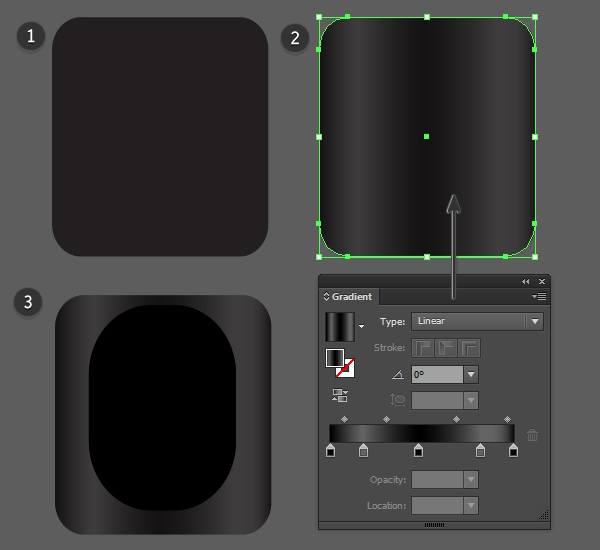Open the Location dropdown arrow
The image size is (600, 550).
tap(471, 506)
